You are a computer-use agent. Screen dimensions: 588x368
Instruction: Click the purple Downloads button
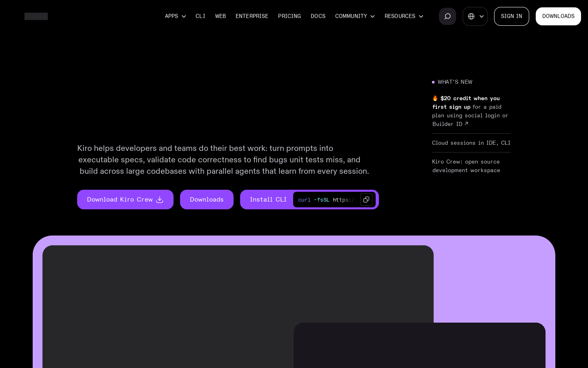[x=207, y=200]
